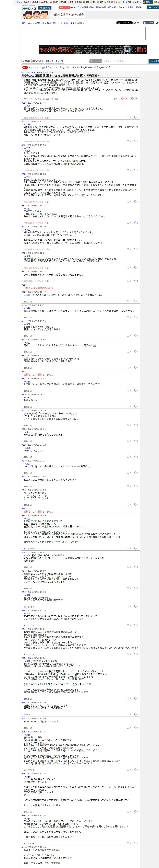Select 東京 in the region navigation bar
The image size is (159, 868).
click(x=70, y=2)
